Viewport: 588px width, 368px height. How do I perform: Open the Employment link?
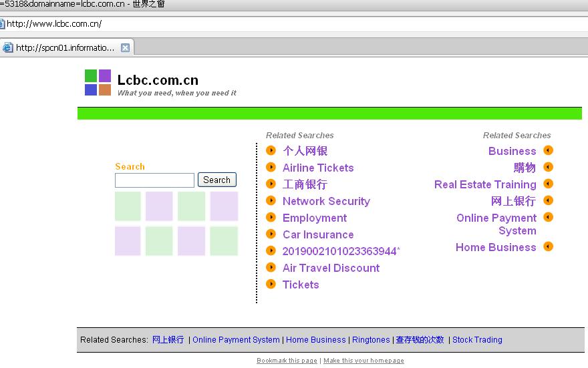pos(315,218)
